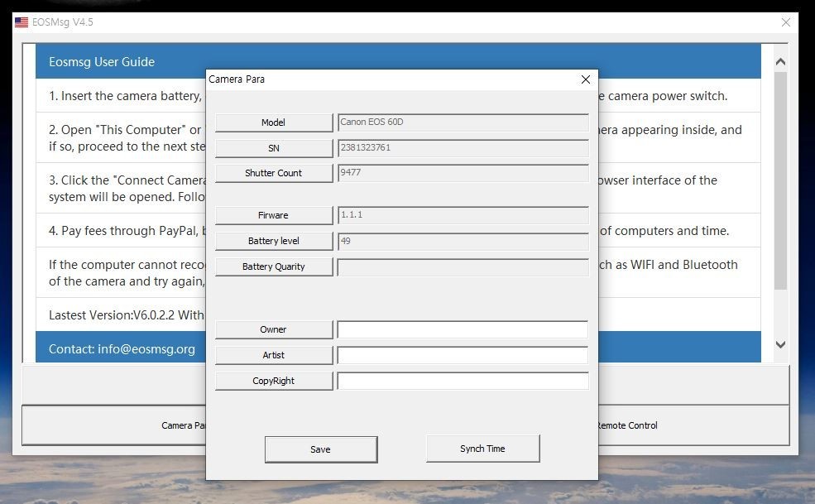Screen dimensions: 815x504
Task: Click the Model label button
Action: click(274, 122)
